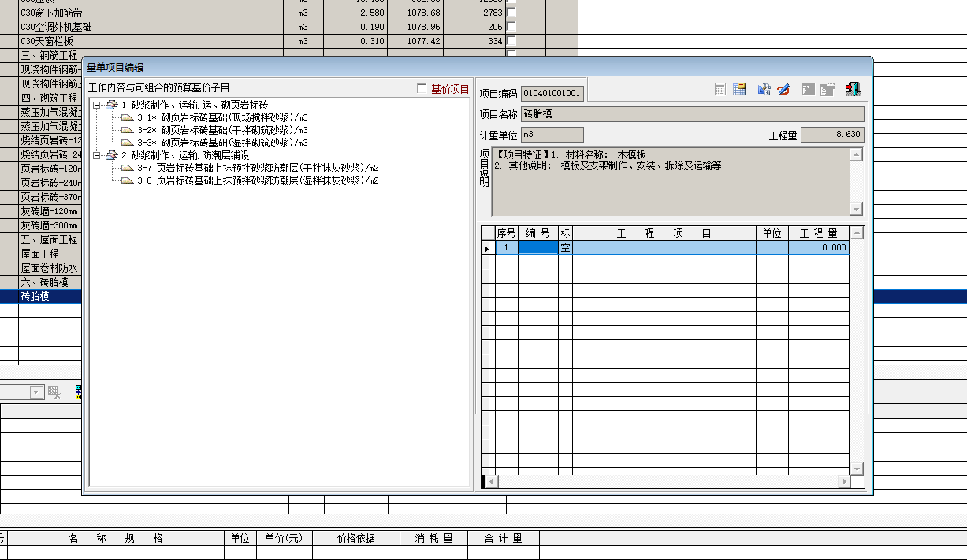Select 灰砖墙-300mm in the background list

point(49,225)
